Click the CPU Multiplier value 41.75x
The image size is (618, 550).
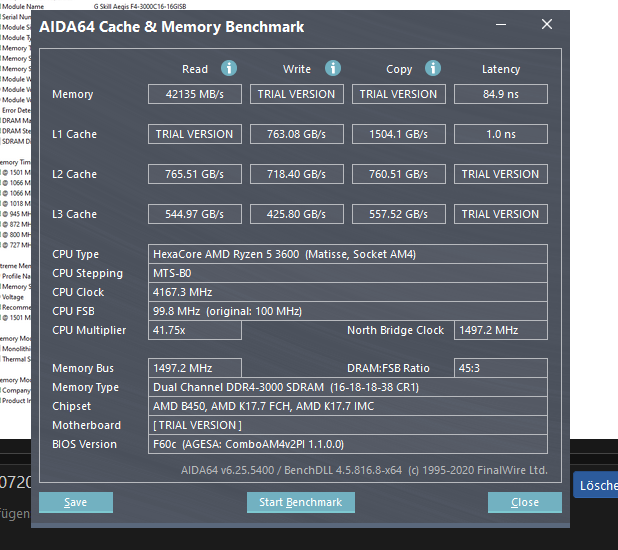coord(195,330)
